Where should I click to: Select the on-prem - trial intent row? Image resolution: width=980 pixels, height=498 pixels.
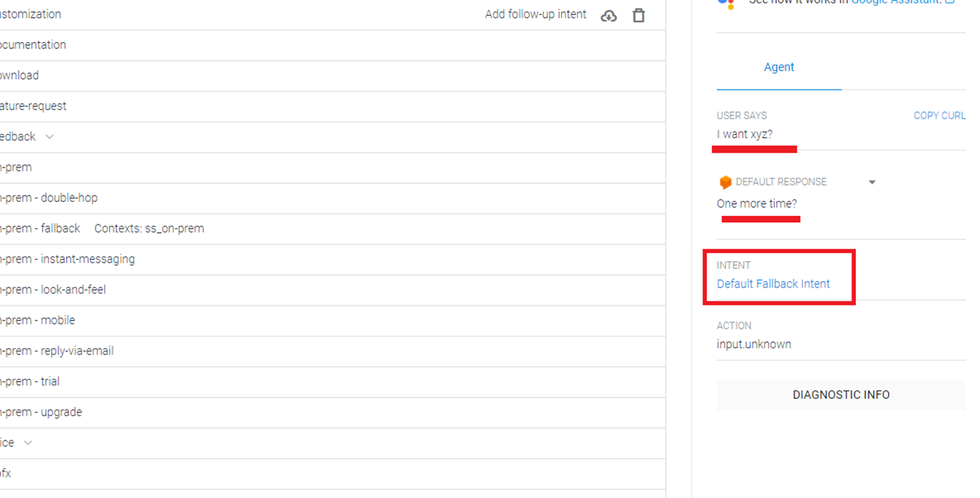point(31,382)
